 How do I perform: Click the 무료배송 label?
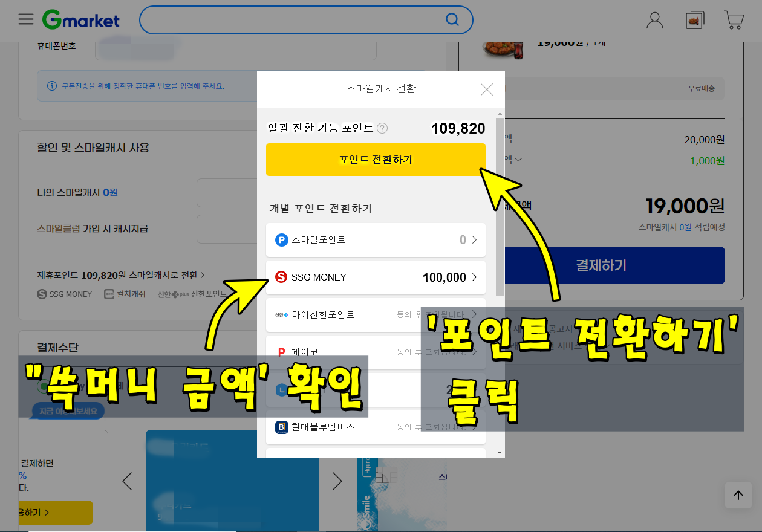(702, 89)
